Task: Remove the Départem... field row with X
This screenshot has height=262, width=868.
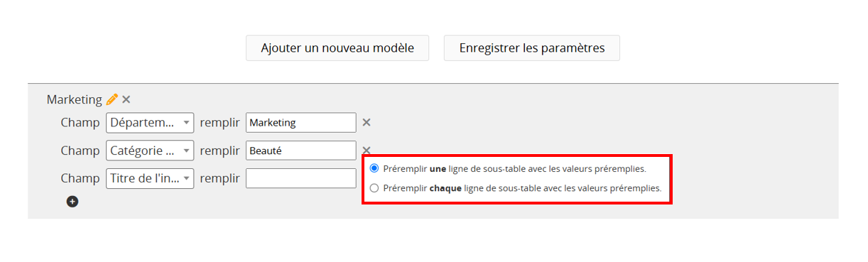Action: click(367, 122)
